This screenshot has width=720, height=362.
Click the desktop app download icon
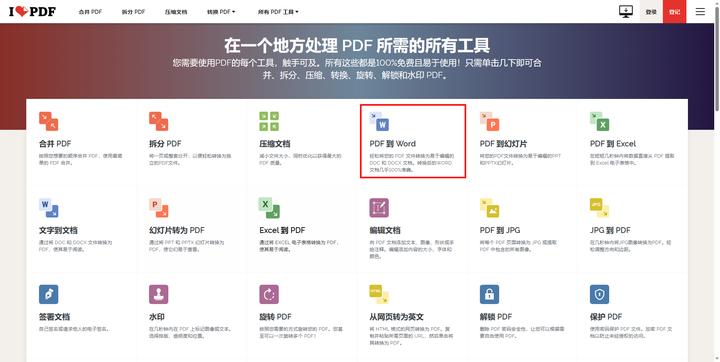[625, 11]
